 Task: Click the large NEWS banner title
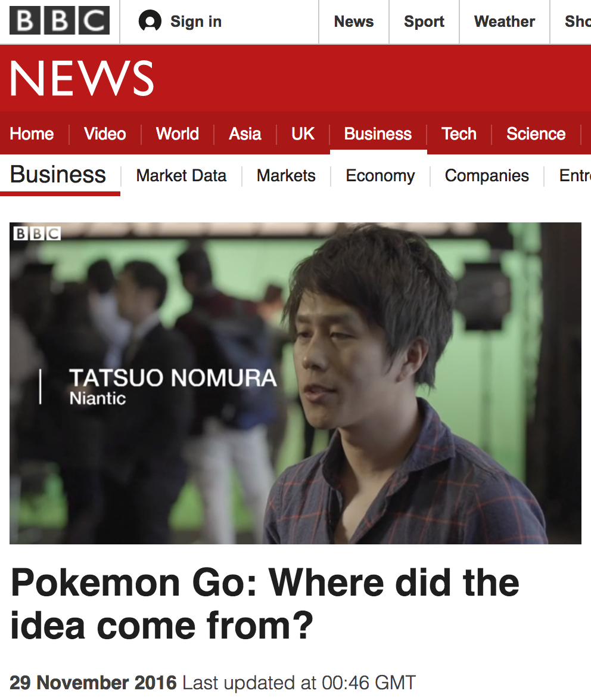pyautogui.click(x=82, y=78)
